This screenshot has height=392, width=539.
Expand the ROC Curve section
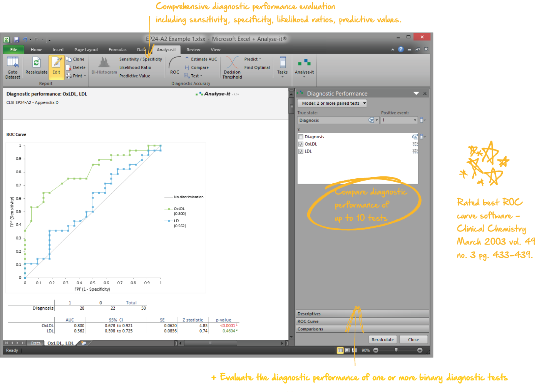[362, 322]
